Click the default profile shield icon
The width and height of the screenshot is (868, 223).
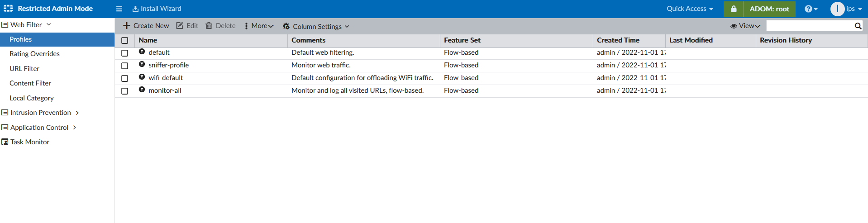pos(142,52)
